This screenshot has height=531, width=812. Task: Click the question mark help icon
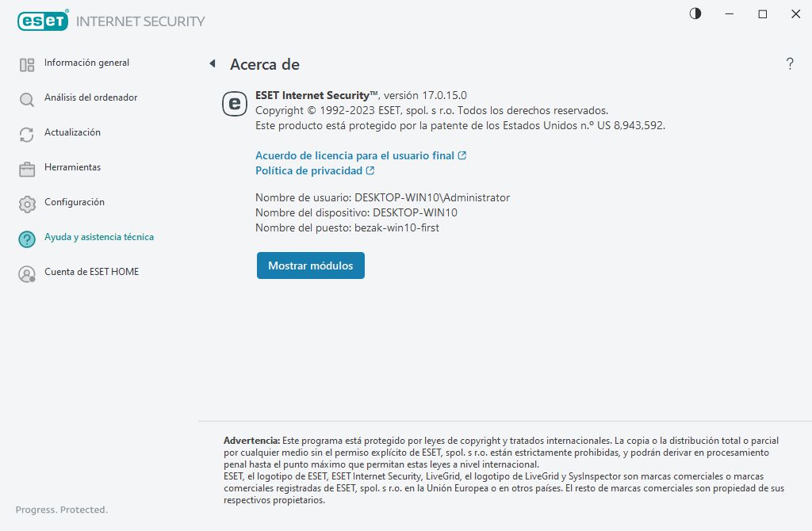pyautogui.click(x=790, y=64)
